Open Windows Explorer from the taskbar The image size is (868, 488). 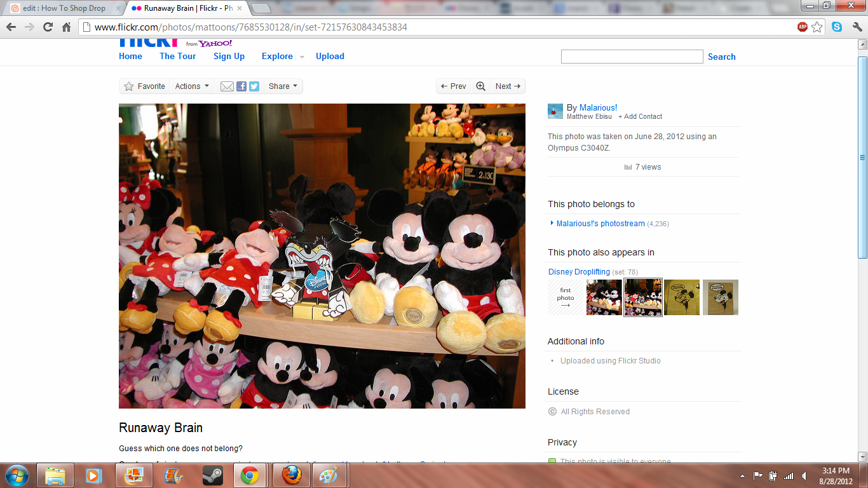pos(55,475)
